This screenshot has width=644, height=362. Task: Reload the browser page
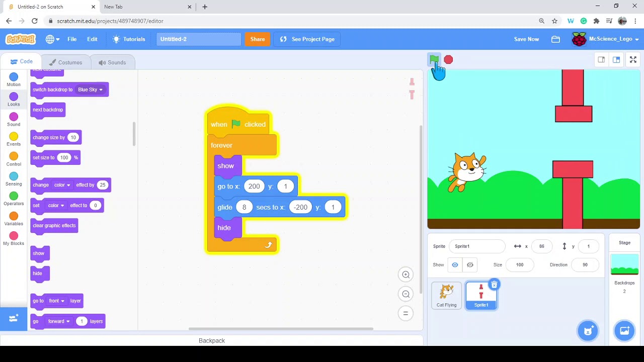(34, 21)
